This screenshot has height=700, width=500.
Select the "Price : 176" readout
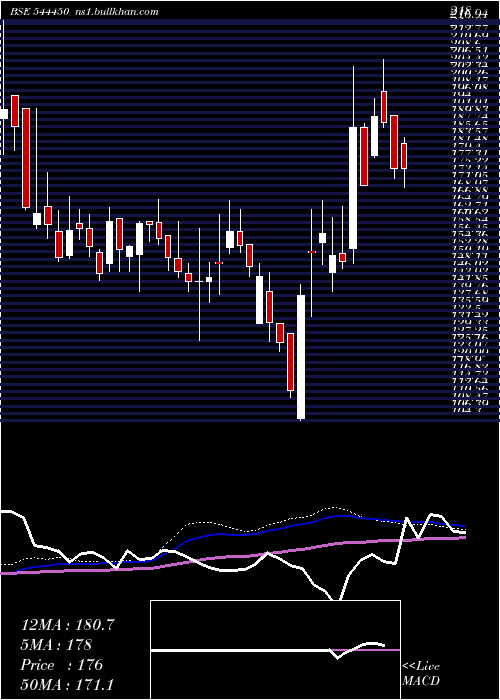[62, 665]
